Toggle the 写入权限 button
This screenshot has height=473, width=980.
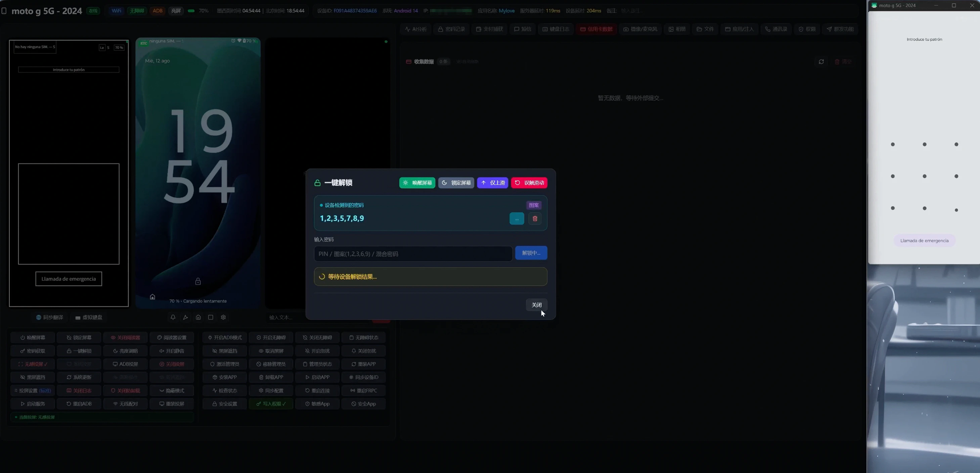coord(271,404)
